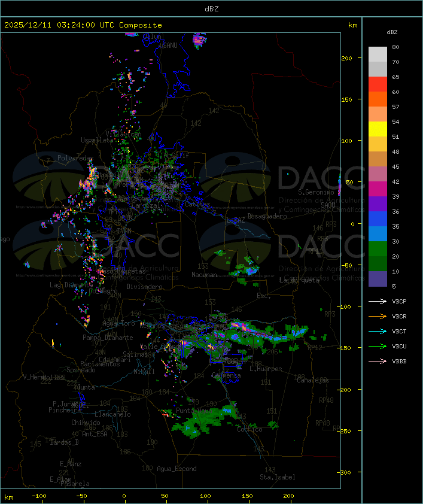
Task: Click the Polvaredas place label
Action: [75, 158]
